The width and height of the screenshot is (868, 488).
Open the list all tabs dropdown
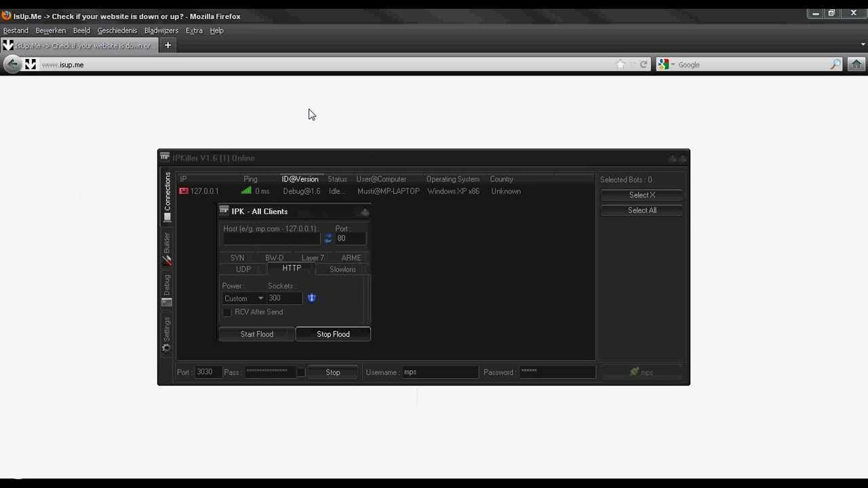click(863, 45)
